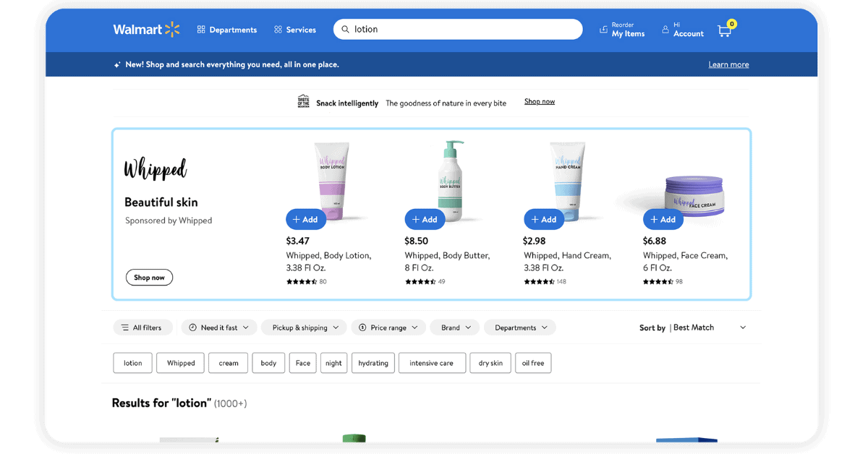Open Reorder My Items
This screenshot has height=454, width=868.
(622, 30)
